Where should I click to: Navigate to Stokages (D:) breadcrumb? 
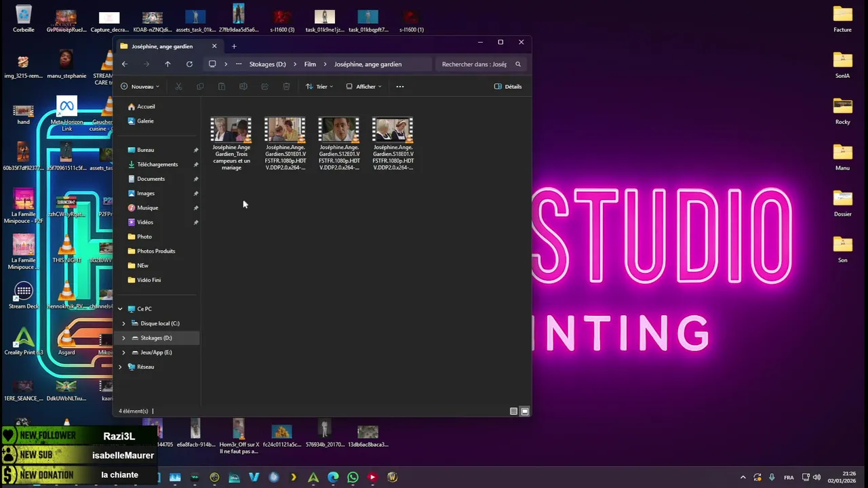[267, 64]
